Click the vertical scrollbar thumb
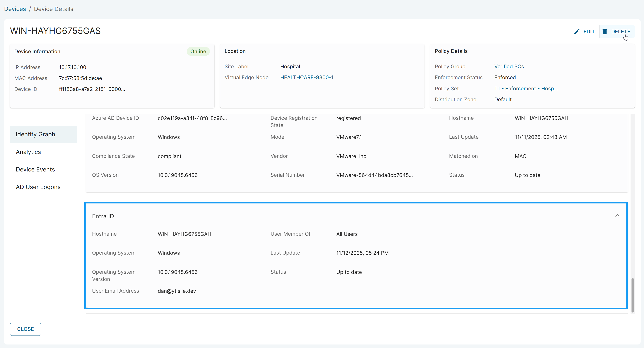Viewport: 644px width, 348px height. (632, 295)
